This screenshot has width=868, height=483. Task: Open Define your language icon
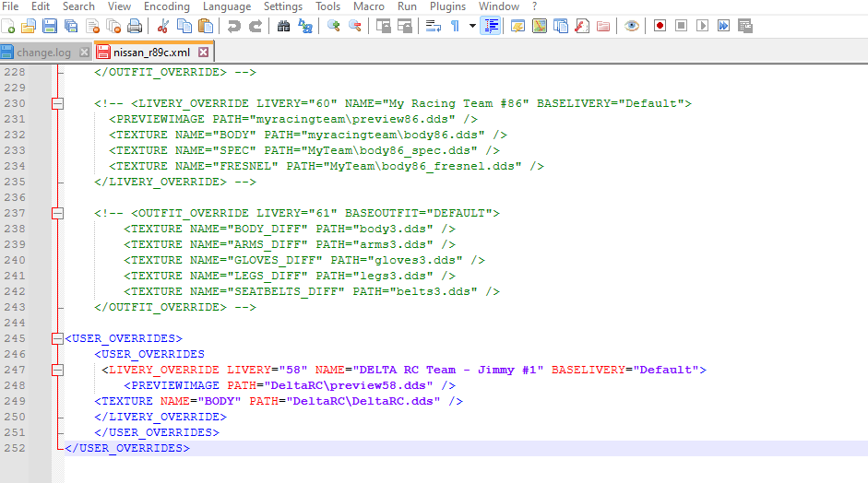click(518, 26)
